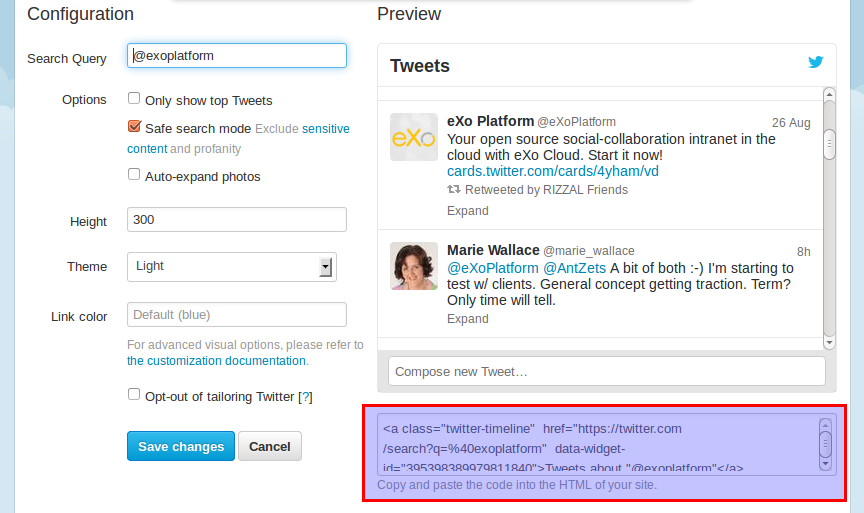The width and height of the screenshot is (864, 513).
Task: Click the "8h" timestamp on Marie's tweet
Action: (x=803, y=252)
